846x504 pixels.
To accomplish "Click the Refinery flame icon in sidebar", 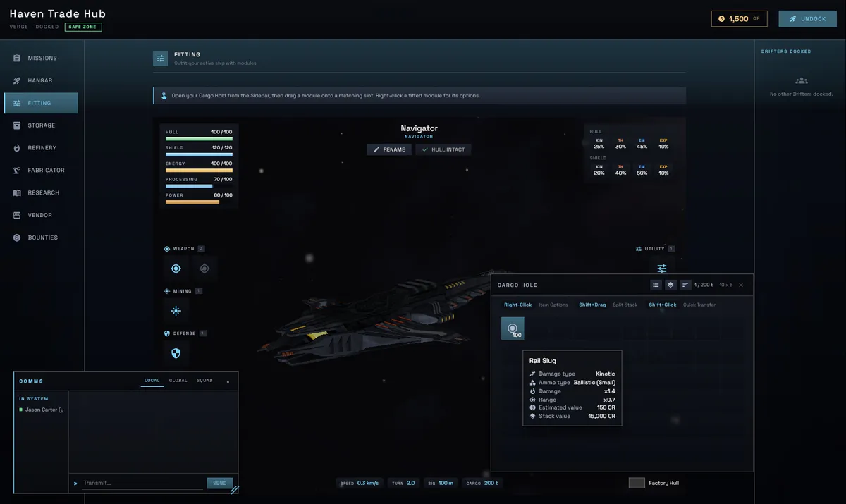I will (17, 148).
